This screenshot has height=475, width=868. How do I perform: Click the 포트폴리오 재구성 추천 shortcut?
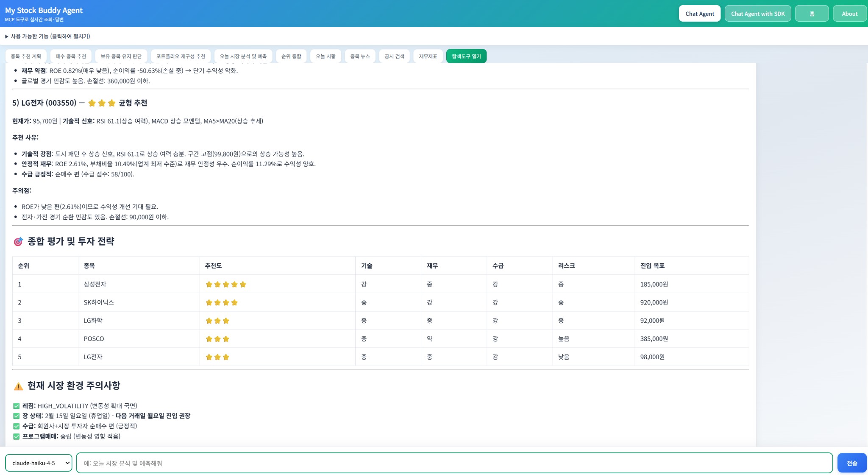(x=181, y=56)
